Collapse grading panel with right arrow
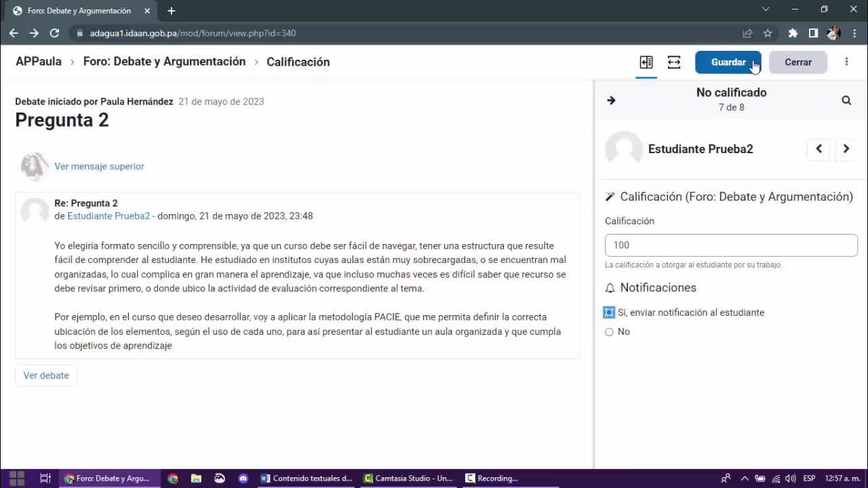The height and width of the screenshot is (488, 868). 611,100
